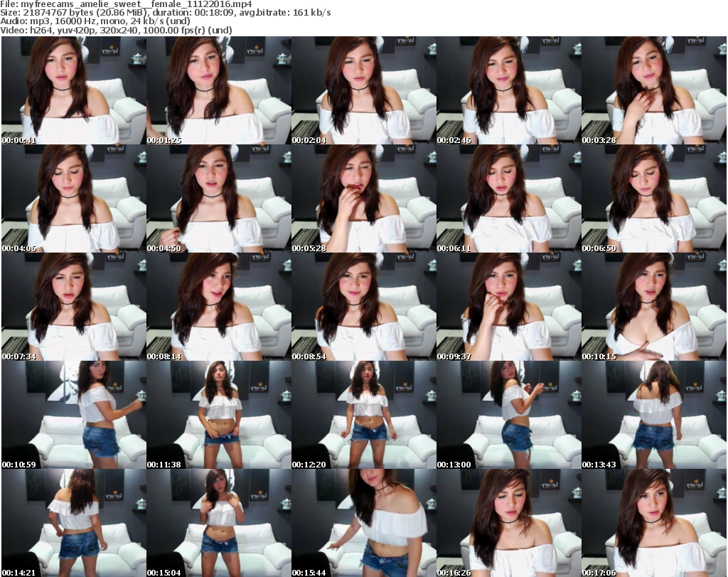Click the frame at 00:10:59
The image size is (728, 577).
tap(73, 415)
